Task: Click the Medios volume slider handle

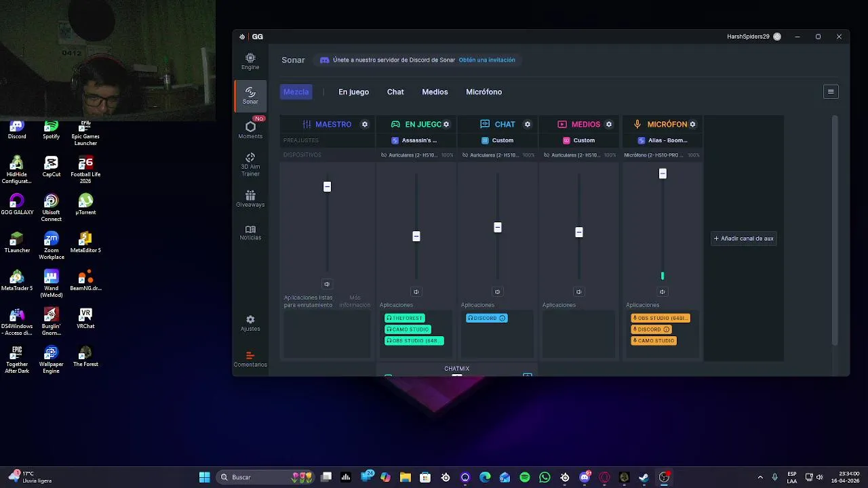Action: [x=578, y=232]
